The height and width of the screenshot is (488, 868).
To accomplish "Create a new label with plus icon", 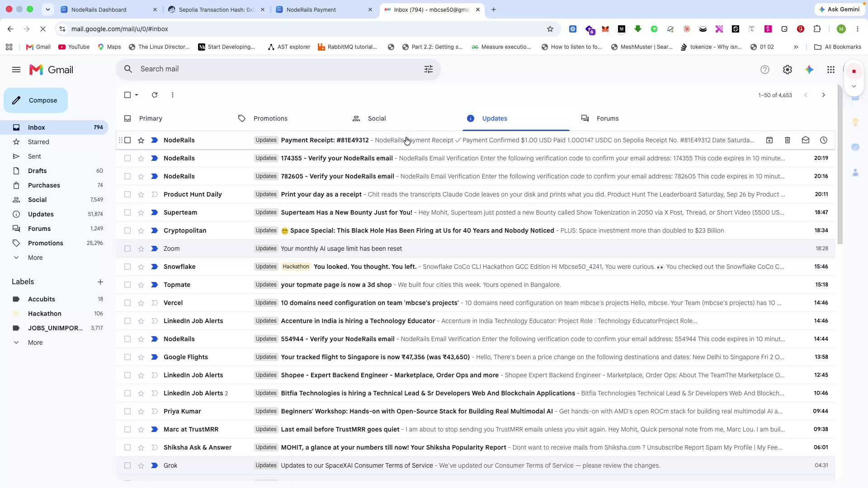I will point(100,282).
